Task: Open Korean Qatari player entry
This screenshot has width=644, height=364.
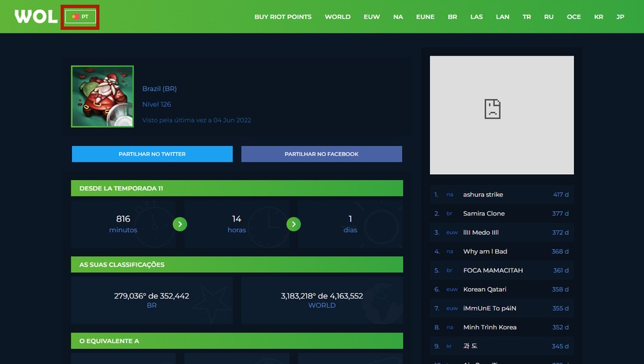Action: [x=502, y=289]
